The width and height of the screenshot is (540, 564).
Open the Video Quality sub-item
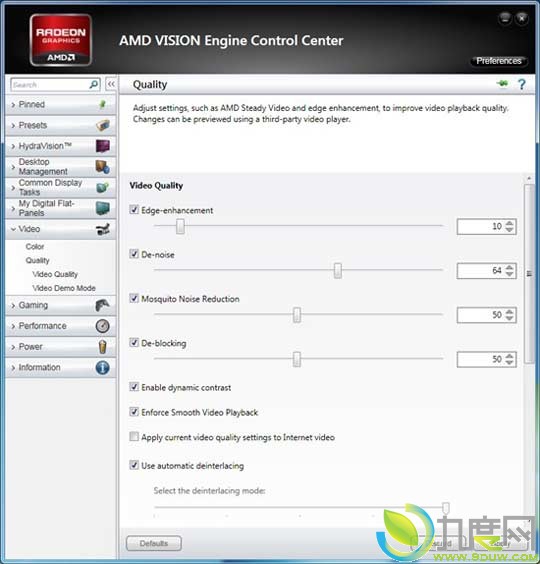click(55, 274)
